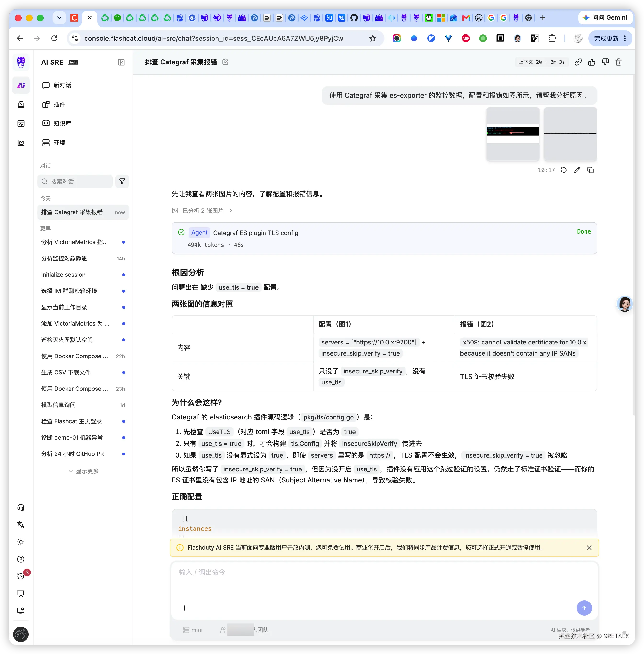Open the chart icon in left rail
Image resolution: width=644 pixels, height=654 pixels.
(x=21, y=143)
